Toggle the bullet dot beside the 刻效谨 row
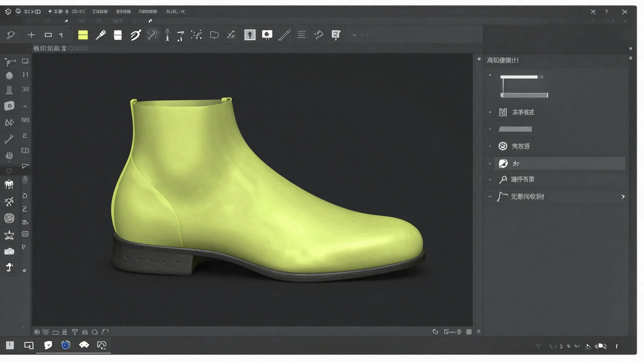 490,146
